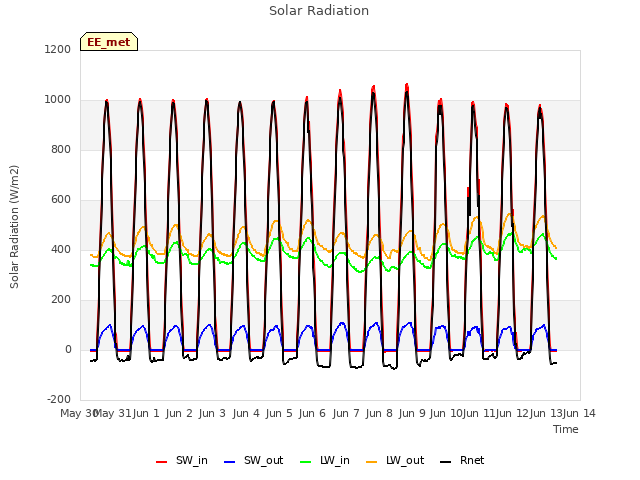The width and height of the screenshot is (640, 480).
Task: Click the SW_out legend label
Action: (263, 460)
